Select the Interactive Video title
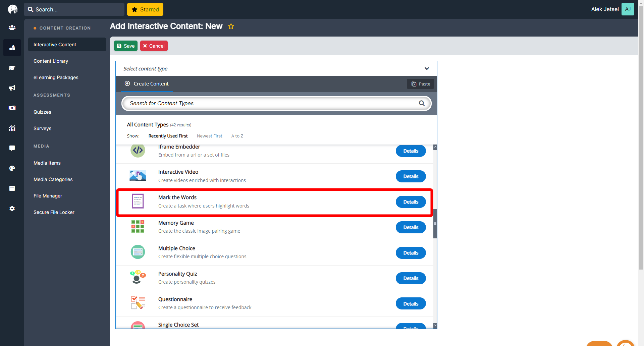The image size is (644, 346). point(178,172)
